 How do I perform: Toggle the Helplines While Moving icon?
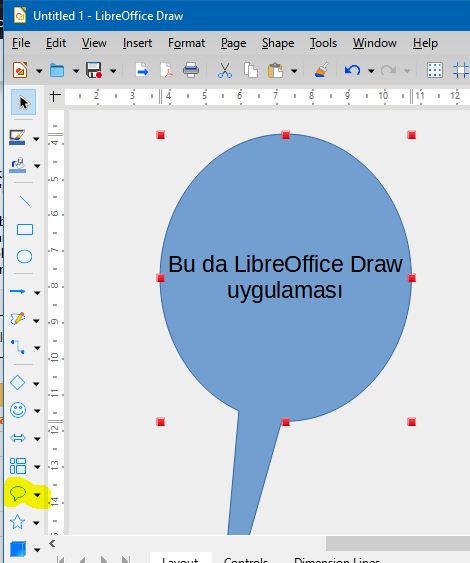click(461, 70)
